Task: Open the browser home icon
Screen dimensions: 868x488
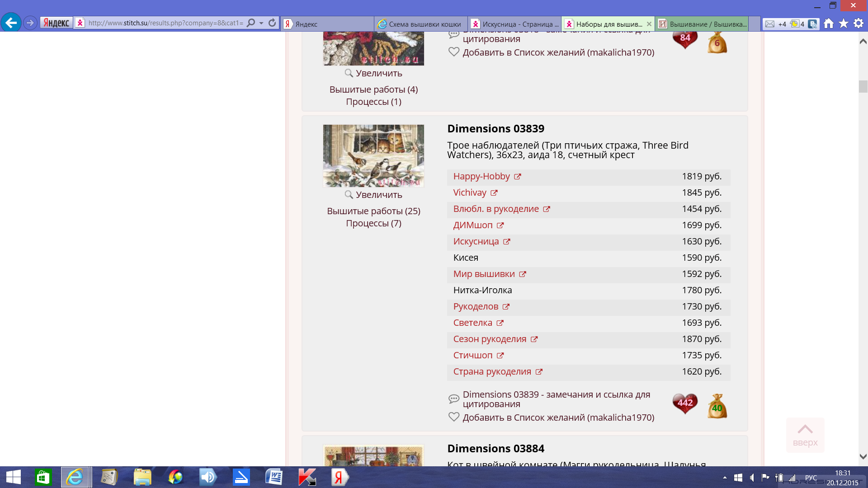Action: pyautogui.click(x=828, y=23)
